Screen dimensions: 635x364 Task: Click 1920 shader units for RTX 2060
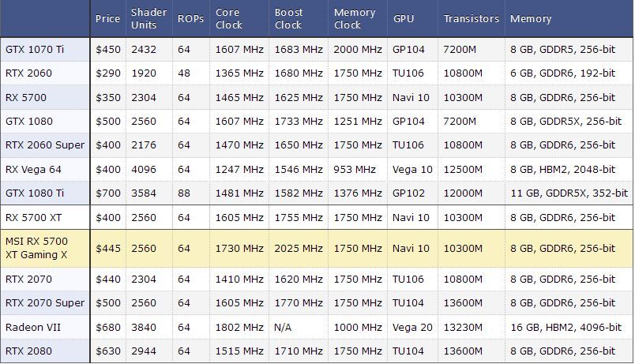144,73
